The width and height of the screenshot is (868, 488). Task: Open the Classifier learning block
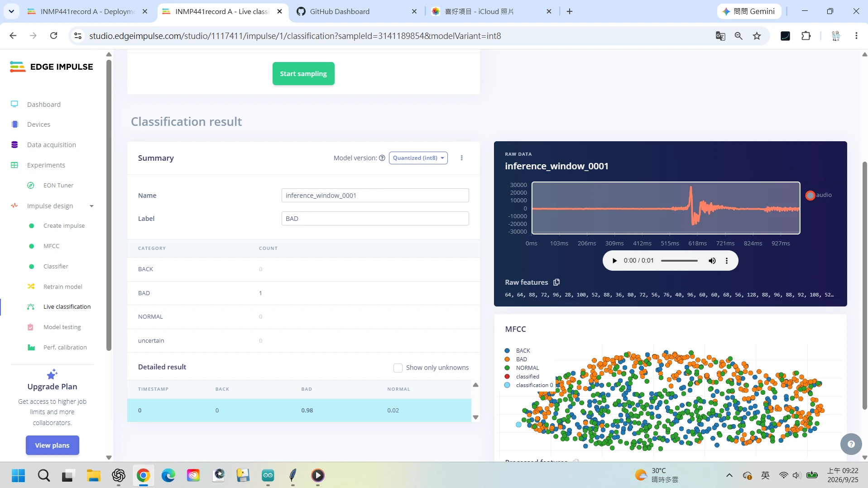coord(56,266)
